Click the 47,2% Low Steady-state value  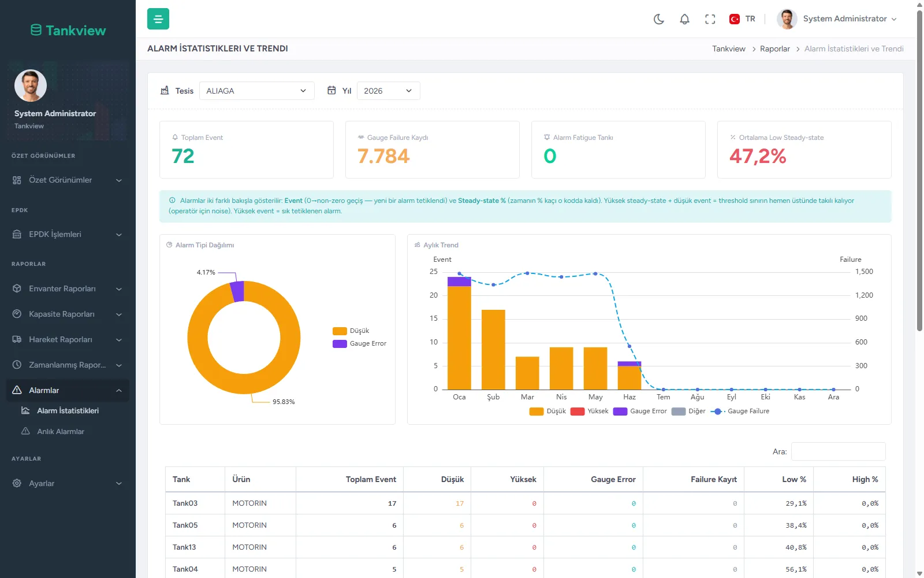coord(758,156)
